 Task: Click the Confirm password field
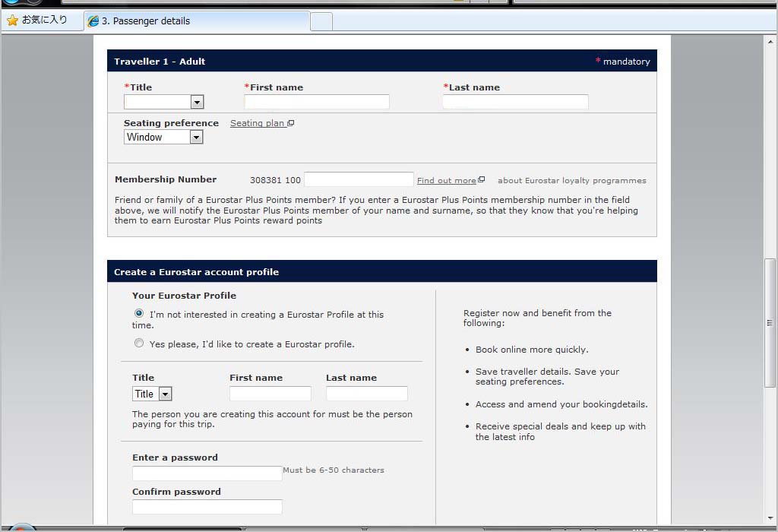[x=207, y=507]
